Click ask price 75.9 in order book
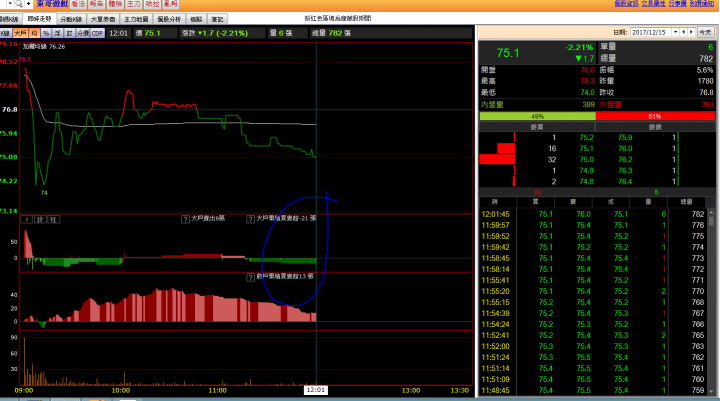Screen dimensions: 720x401 coord(625,137)
